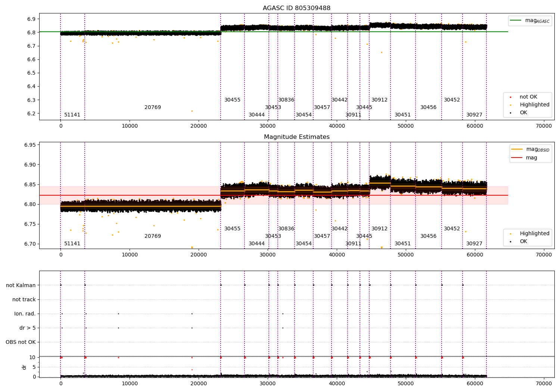Click 'dr > 5' row label
This screenshot has width=560, height=392.
28,328
